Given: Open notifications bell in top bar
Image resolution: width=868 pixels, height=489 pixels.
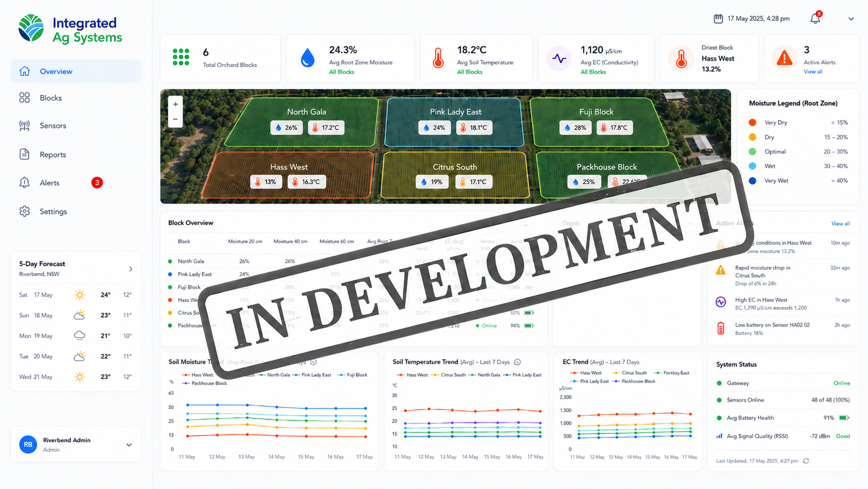Looking at the screenshot, I should point(816,18).
